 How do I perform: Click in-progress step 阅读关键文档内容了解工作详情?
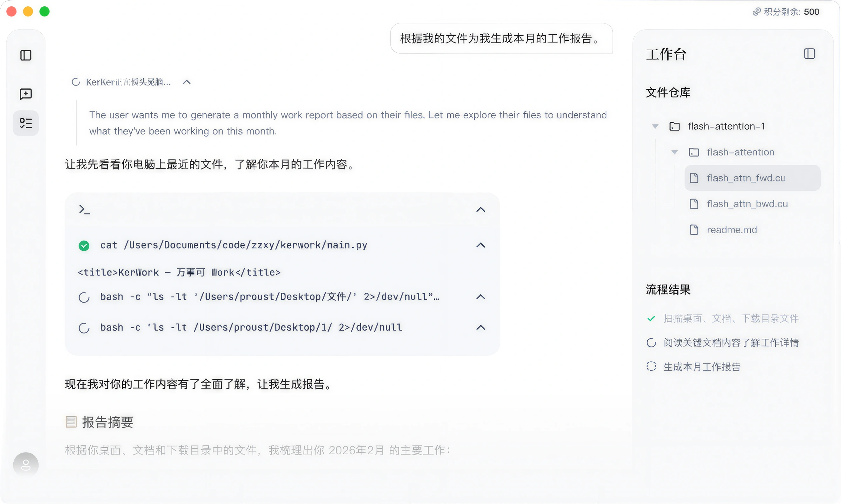(x=731, y=343)
